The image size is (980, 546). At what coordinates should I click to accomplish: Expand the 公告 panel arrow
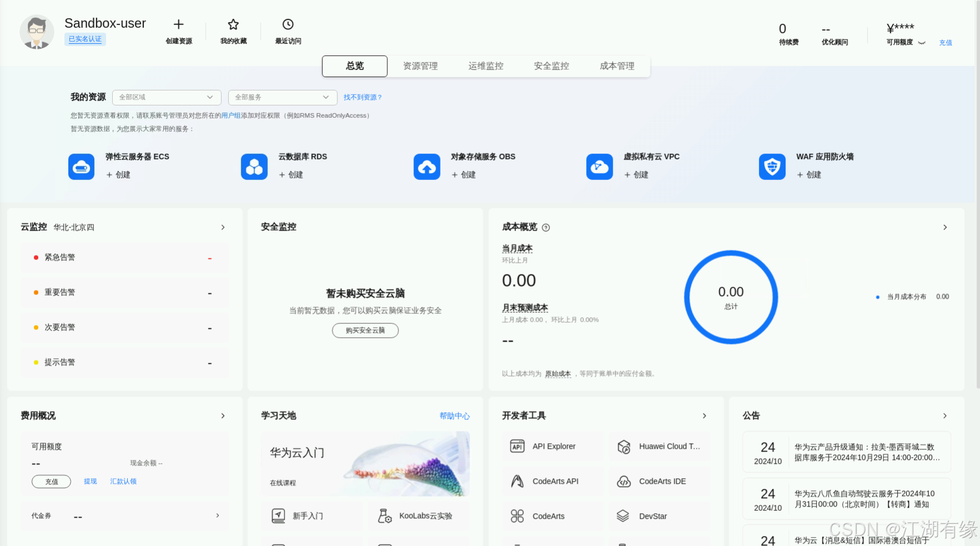pos(945,416)
